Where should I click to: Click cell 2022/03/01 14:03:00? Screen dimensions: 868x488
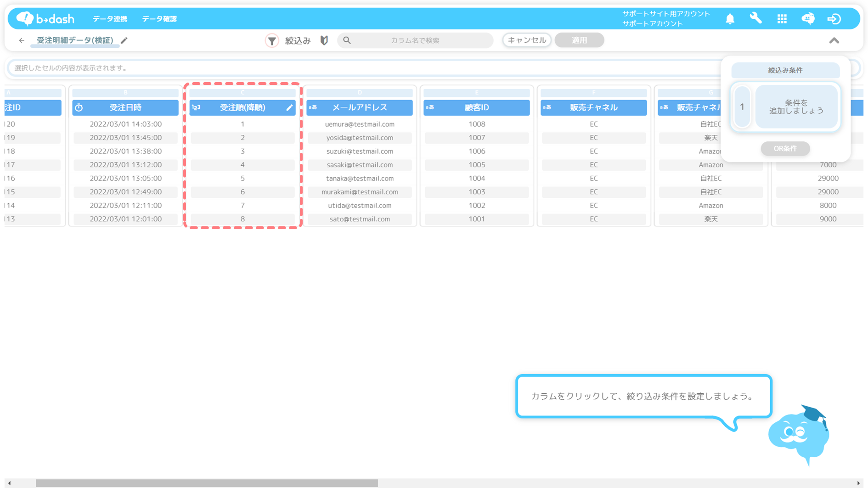click(125, 124)
